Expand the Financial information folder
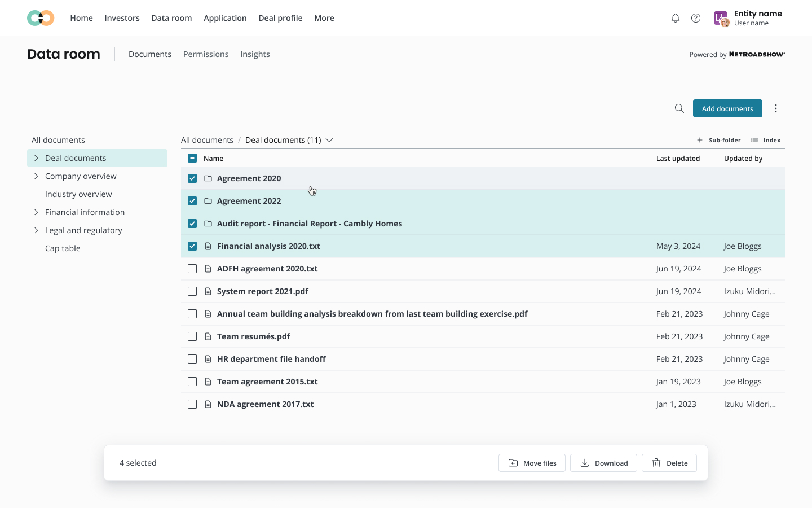 36,212
